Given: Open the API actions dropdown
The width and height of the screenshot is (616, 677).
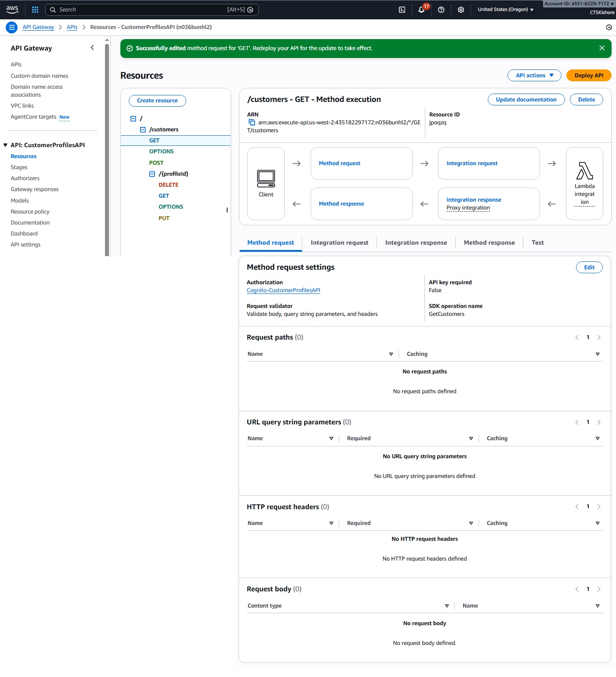Looking at the screenshot, I should (x=534, y=76).
